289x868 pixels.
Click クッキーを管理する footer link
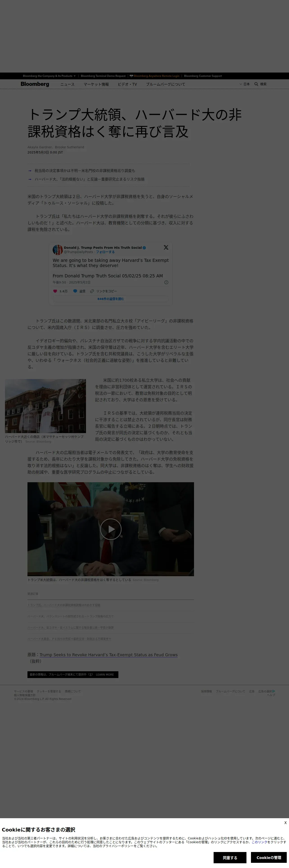[49, 691]
